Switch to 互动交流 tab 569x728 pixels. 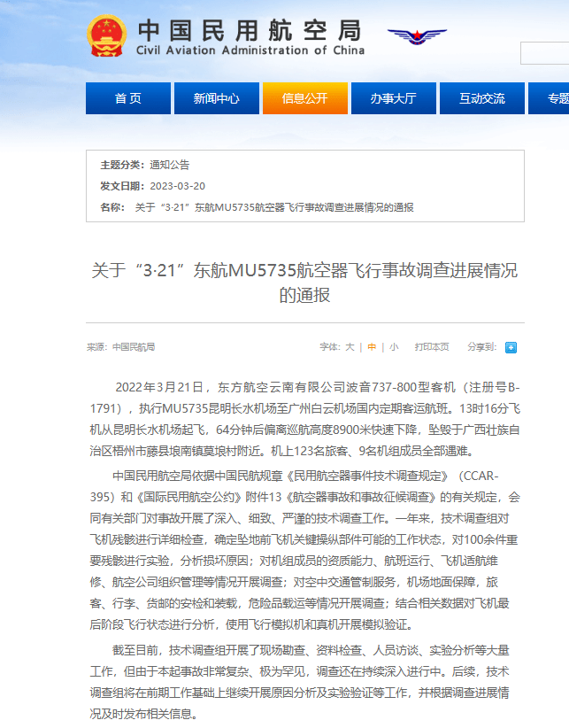click(x=482, y=98)
